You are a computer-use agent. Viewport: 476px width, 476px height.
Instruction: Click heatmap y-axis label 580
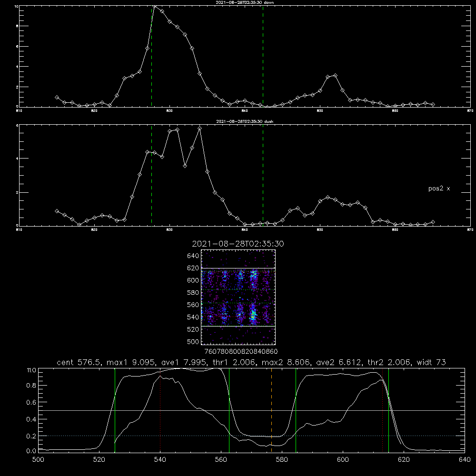[193, 293]
